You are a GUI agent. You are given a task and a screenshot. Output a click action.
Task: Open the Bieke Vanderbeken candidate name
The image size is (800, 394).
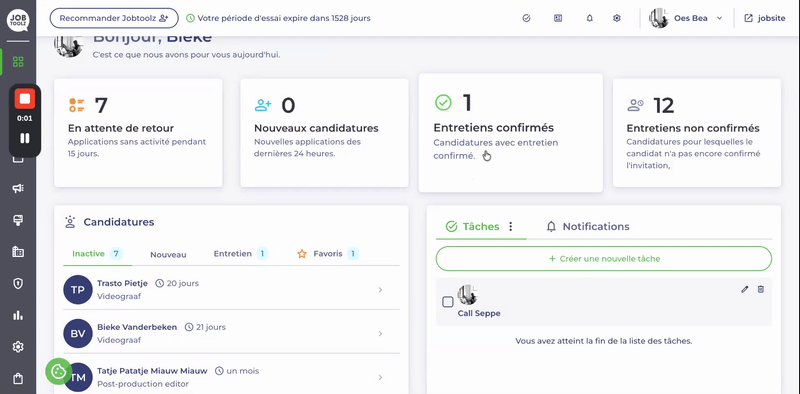137,327
